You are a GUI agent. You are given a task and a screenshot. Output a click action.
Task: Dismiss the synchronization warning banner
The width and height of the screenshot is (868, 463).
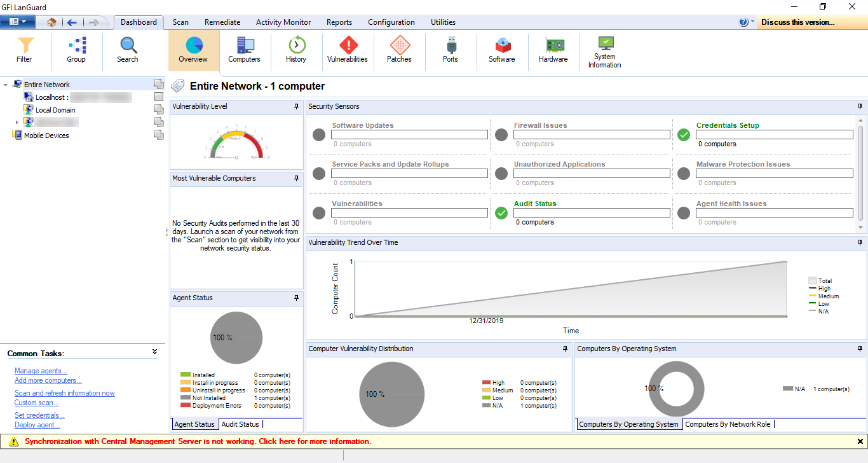[x=860, y=441]
